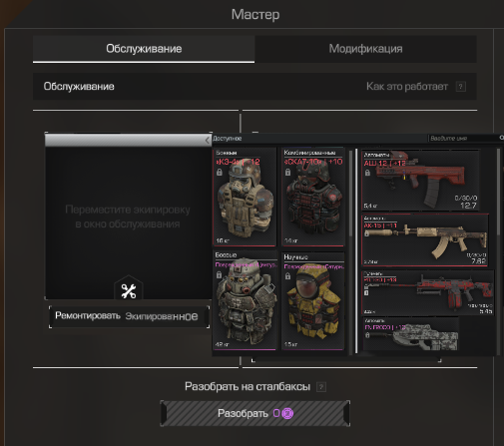Image resolution: width=504 pixels, height=446 pixels.
Task: Open the Обслуживание tab
Action: (x=144, y=49)
